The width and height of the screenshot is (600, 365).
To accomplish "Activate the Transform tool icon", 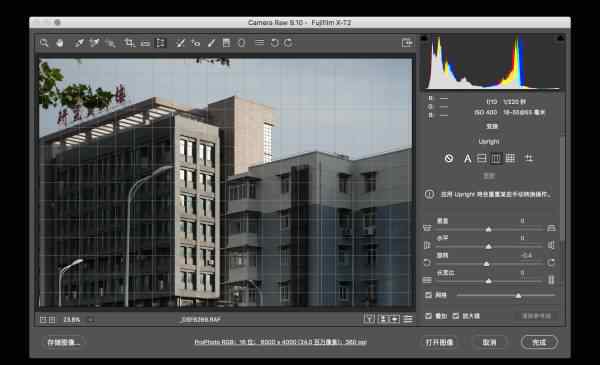I will coord(161,43).
